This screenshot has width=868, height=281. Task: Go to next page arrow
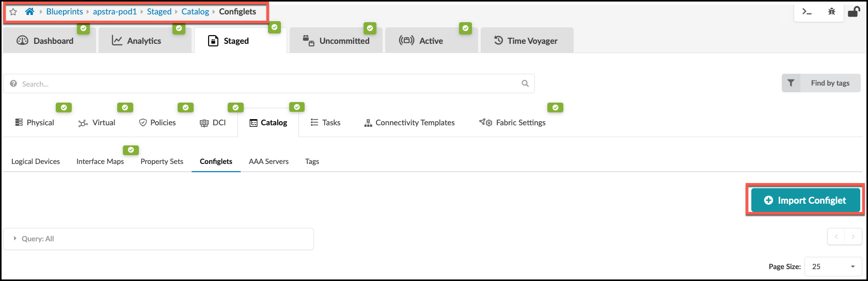[x=853, y=237]
